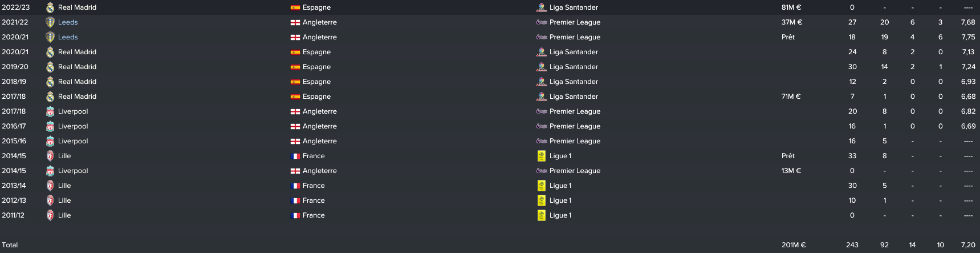Select the 2017/18 Real Madrid 71M € row

[490, 97]
